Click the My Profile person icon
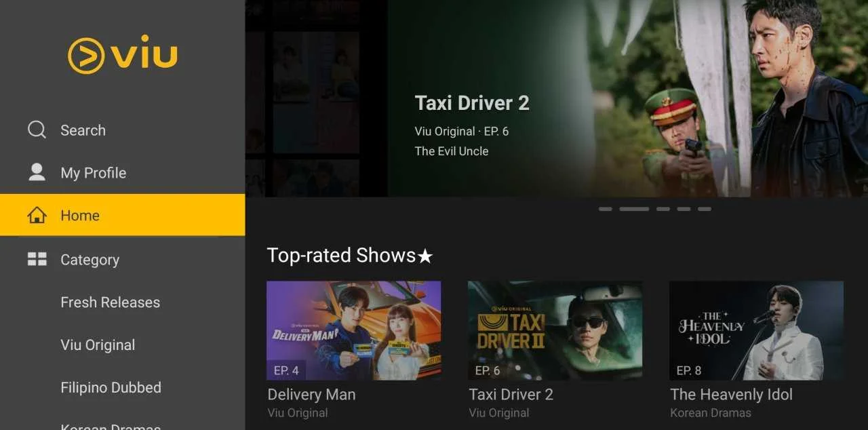 point(37,172)
